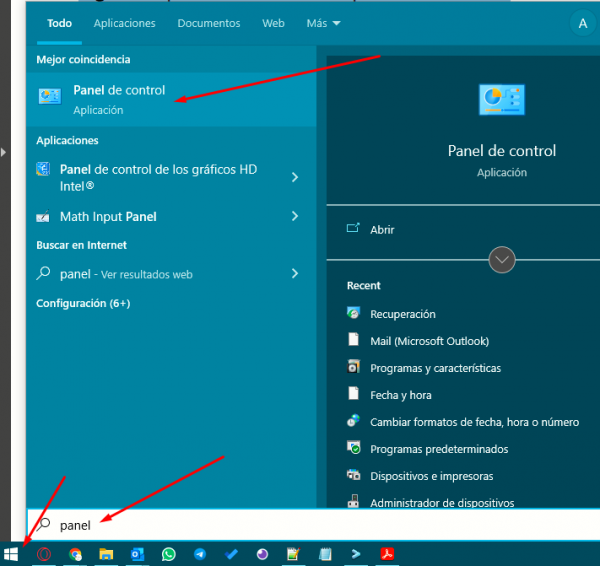Launch Google Chrome from the taskbar
600x566 pixels.
tap(75, 553)
